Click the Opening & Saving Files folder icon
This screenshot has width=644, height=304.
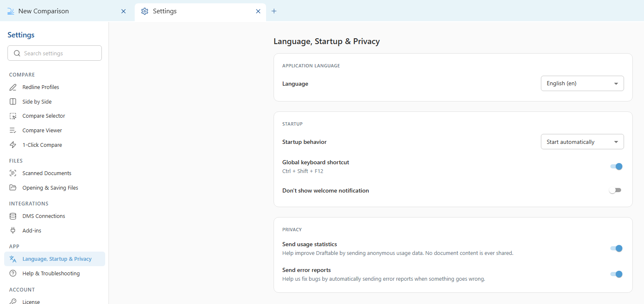coord(13,188)
